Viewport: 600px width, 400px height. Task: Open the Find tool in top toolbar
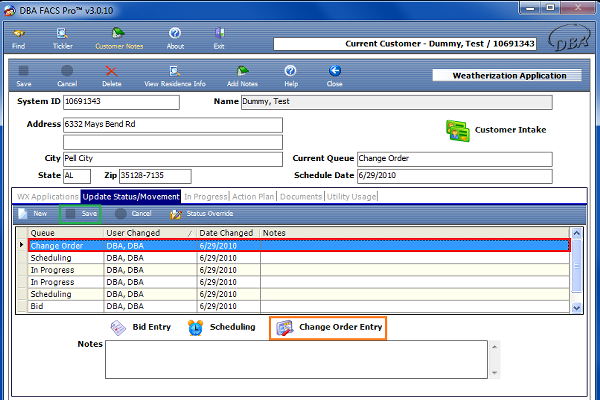pos(18,39)
